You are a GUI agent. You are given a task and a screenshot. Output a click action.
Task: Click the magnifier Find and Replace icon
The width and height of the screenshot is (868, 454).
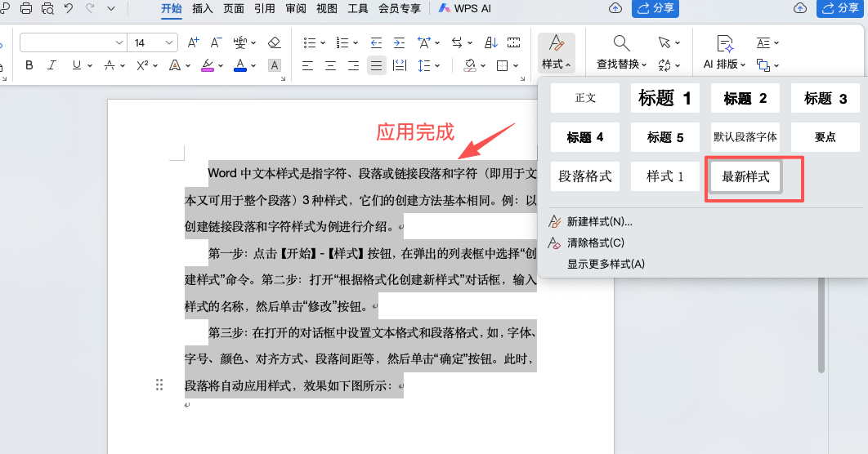point(621,43)
